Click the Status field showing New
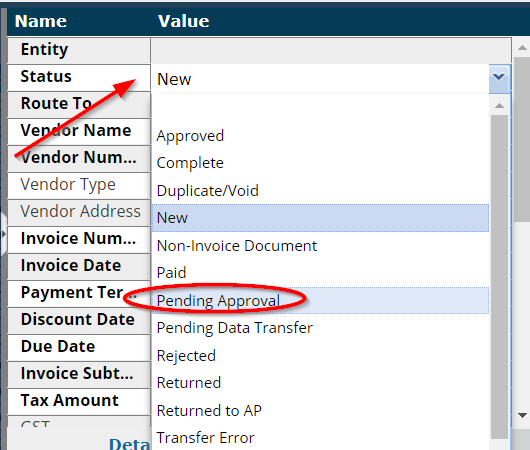 tap(320, 79)
